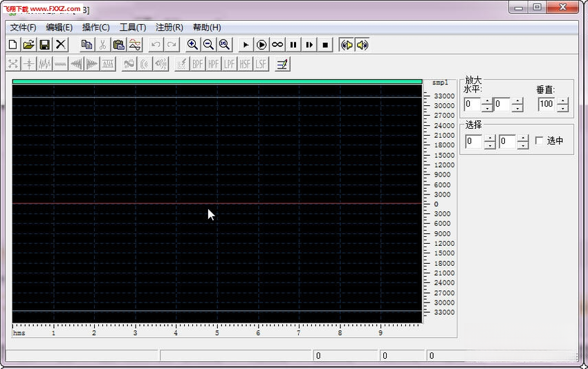The height and width of the screenshot is (369, 588).
Task: Save the file with the floppy disk icon
Action: click(45, 45)
